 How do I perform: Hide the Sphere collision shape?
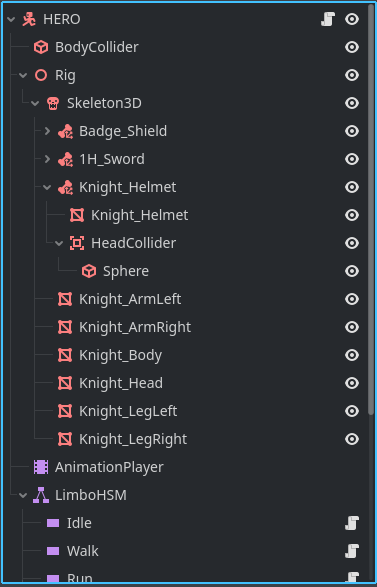(352, 271)
